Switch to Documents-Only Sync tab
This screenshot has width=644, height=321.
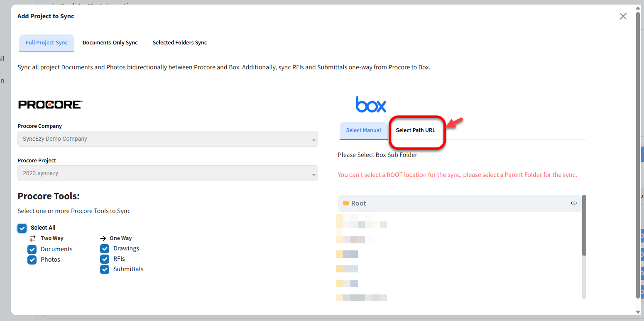point(110,43)
